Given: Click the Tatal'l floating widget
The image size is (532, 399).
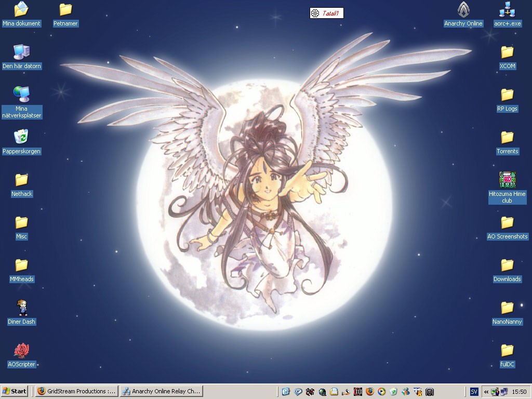Looking at the screenshot, I should [x=326, y=13].
